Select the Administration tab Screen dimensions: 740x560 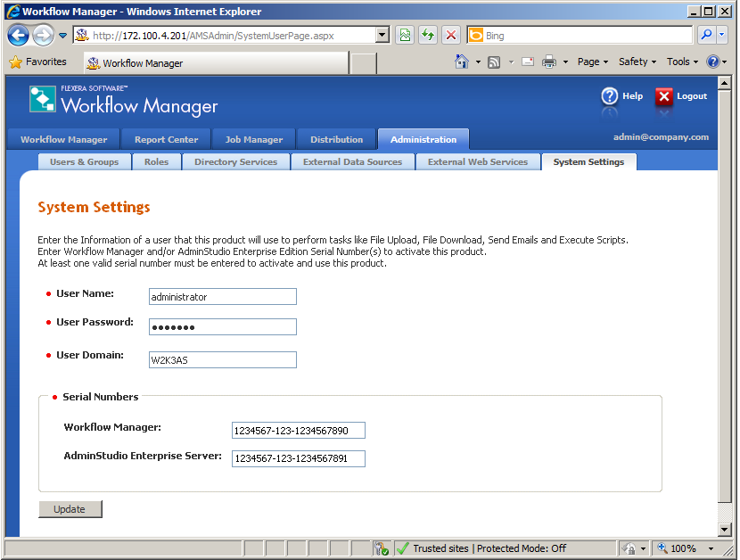click(x=423, y=140)
